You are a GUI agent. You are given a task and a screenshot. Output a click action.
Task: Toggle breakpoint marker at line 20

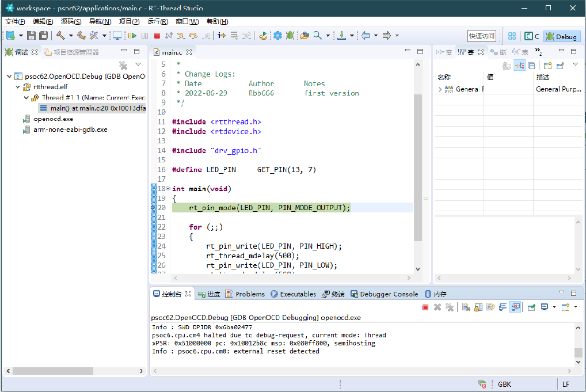(x=153, y=207)
